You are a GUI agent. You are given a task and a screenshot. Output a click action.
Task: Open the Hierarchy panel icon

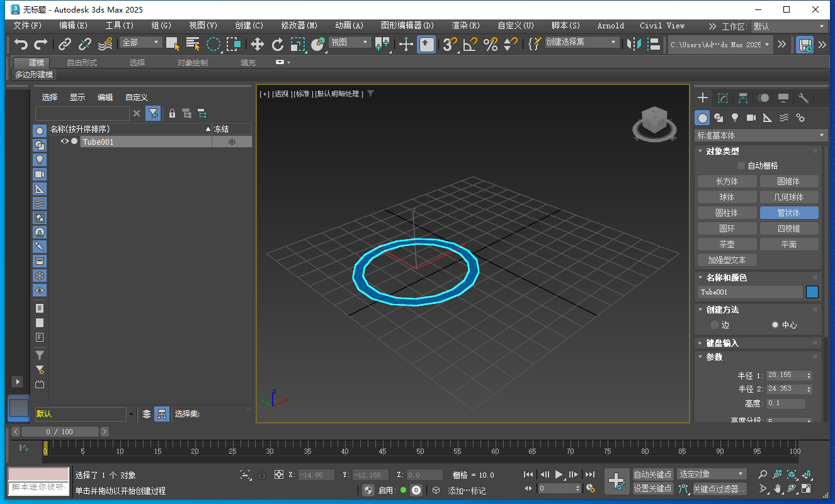[743, 98]
